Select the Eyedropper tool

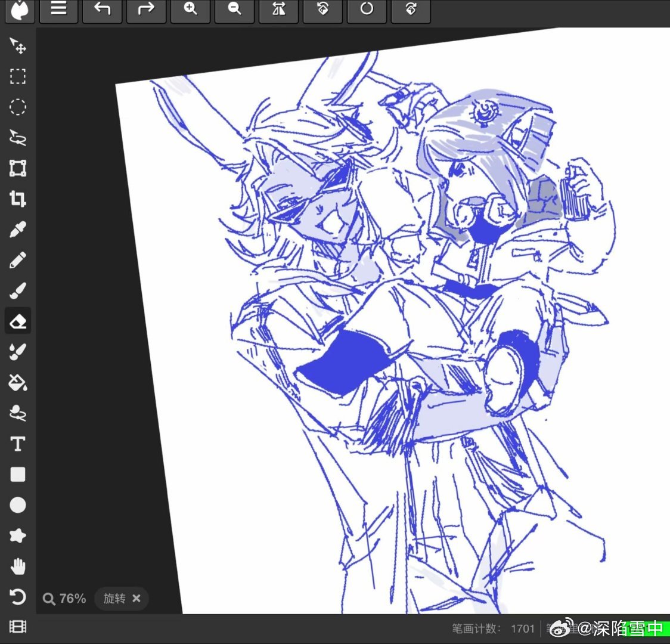pyautogui.click(x=17, y=230)
